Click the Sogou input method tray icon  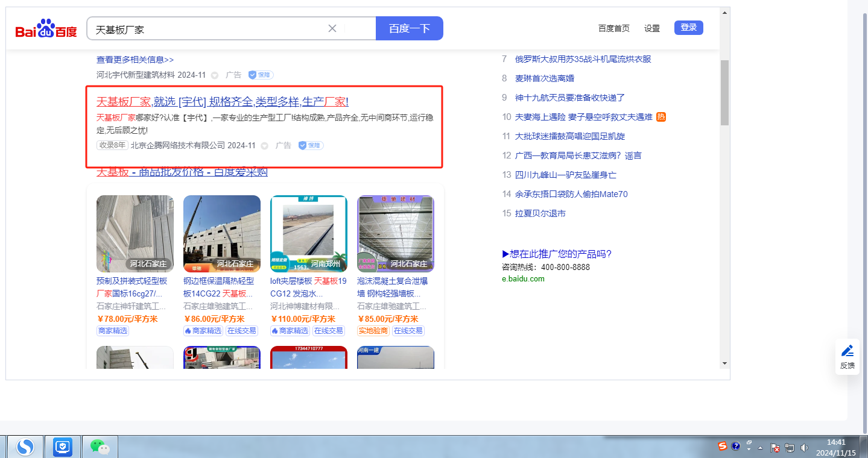(x=723, y=447)
